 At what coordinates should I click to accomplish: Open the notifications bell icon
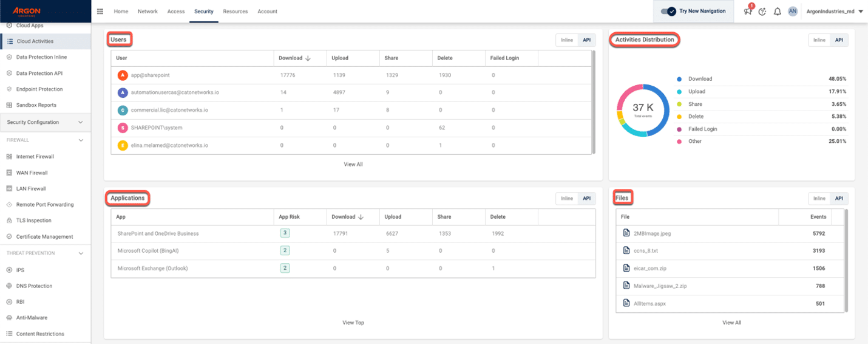pyautogui.click(x=778, y=12)
